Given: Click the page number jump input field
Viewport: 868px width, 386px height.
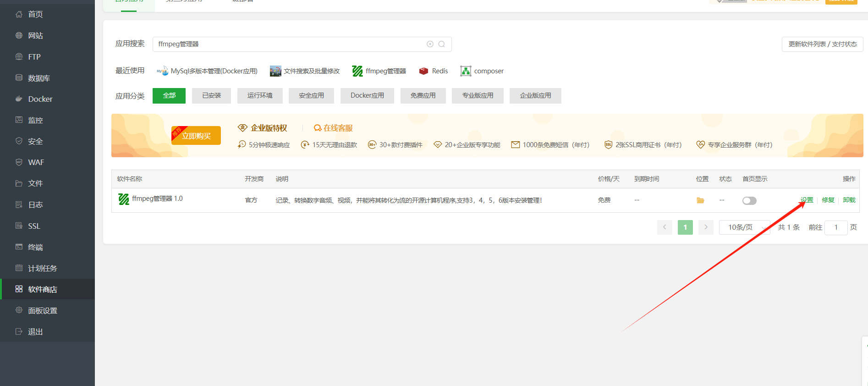Looking at the screenshot, I should (835, 227).
